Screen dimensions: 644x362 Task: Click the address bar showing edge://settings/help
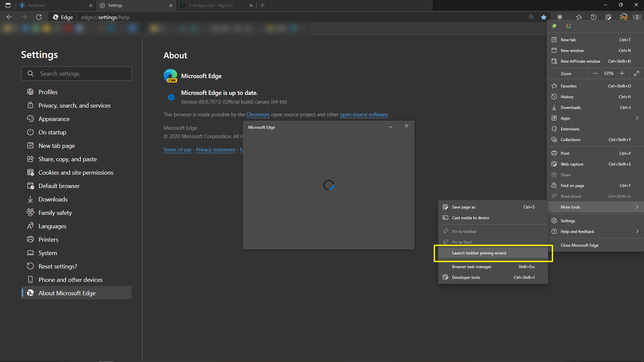[x=288, y=17]
